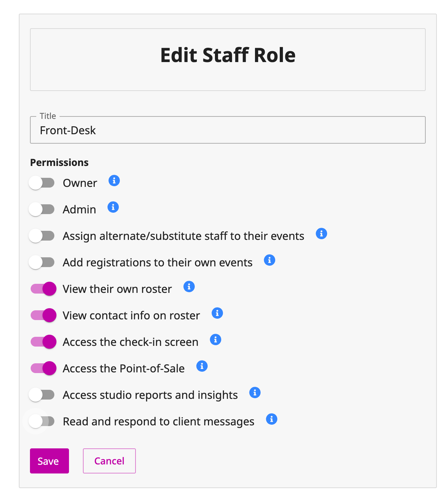Click the info icon next to Owner

[114, 181]
